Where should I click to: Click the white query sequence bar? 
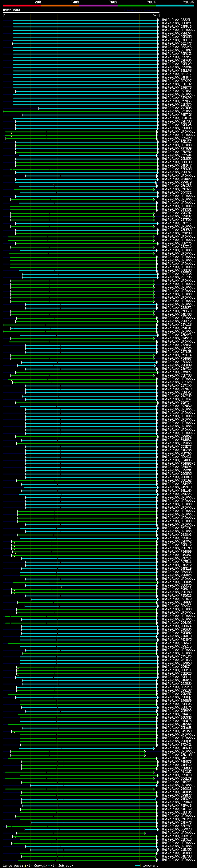point(81,12)
